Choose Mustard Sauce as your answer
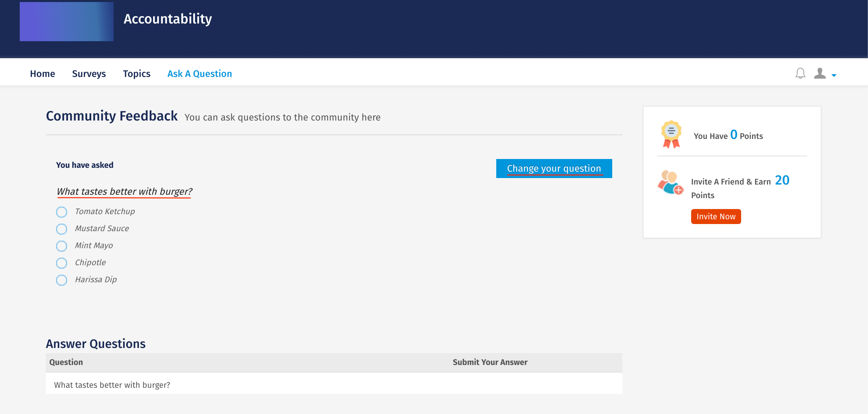The image size is (868, 414). coord(62,229)
